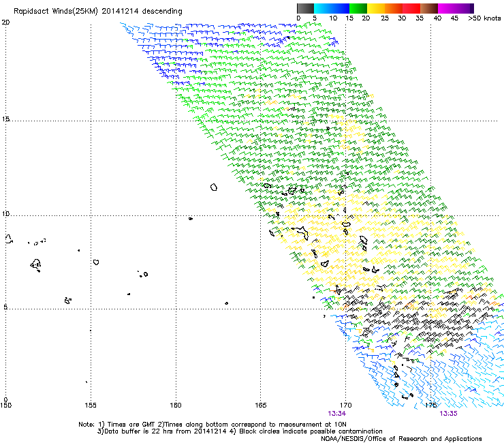
Task: Click the chart title 'Rapidscat Winds(25KM) 20141214 descending'
Action: click(97, 12)
